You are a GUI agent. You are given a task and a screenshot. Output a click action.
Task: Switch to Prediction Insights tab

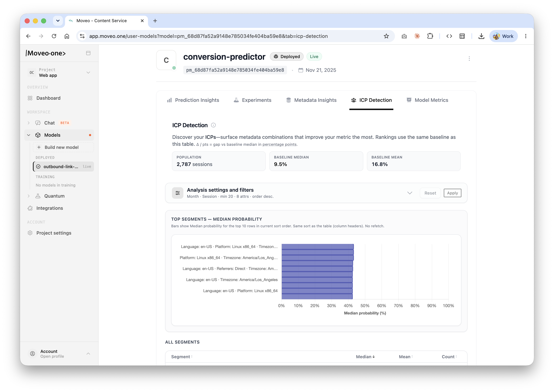pos(193,100)
